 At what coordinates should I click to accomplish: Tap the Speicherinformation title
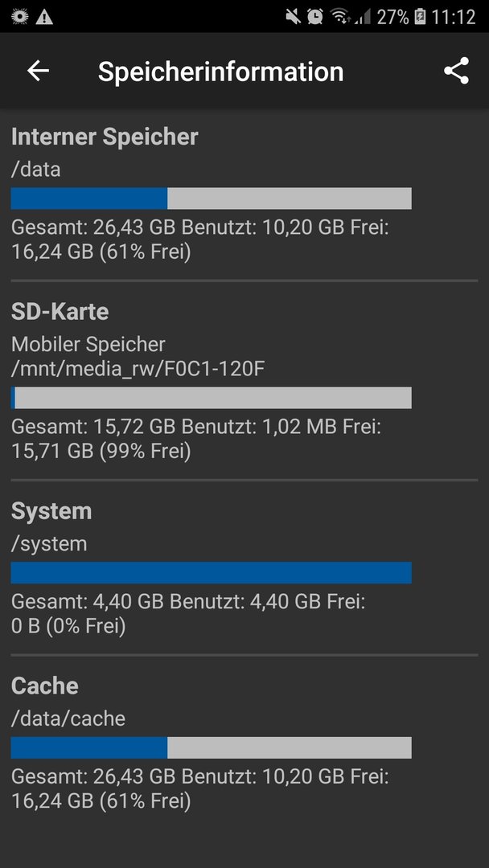pos(221,72)
